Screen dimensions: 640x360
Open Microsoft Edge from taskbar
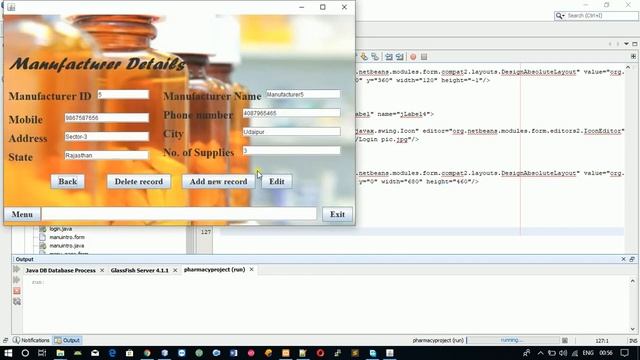112,353
